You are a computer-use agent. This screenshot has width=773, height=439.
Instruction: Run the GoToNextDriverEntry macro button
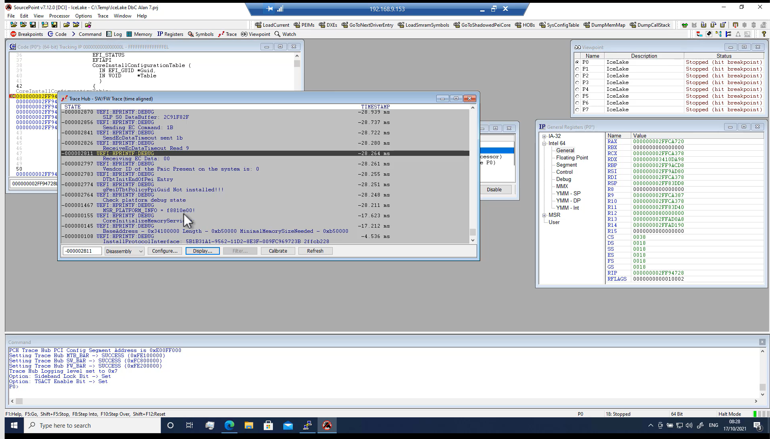(x=367, y=25)
